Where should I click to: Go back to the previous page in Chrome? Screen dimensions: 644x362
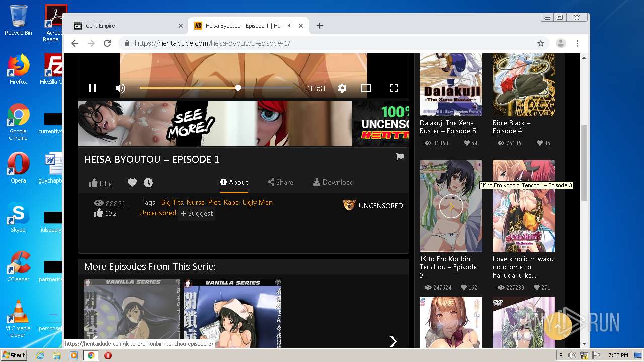(x=75, y=43)
